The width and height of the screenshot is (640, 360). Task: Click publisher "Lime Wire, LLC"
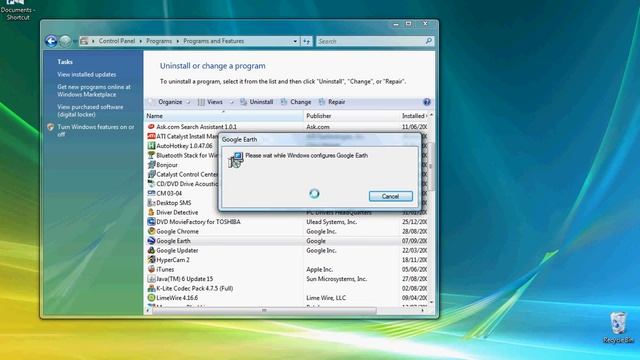click(326, 298)
